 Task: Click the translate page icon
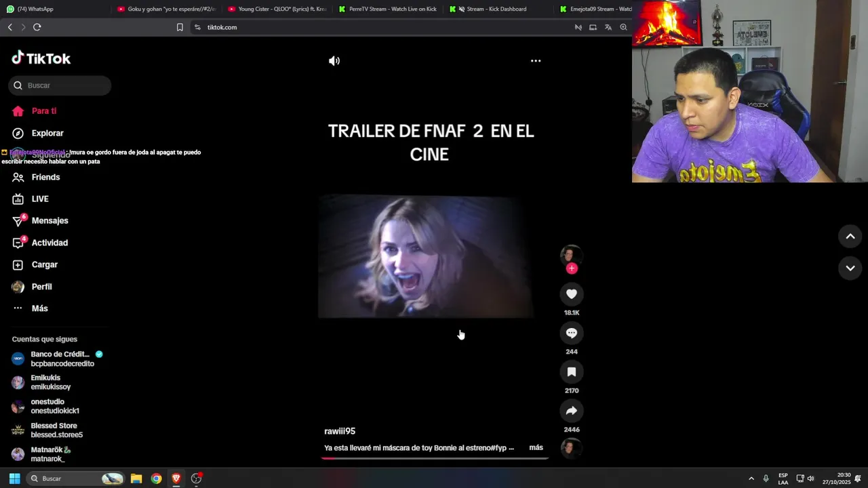coord(608,27)
